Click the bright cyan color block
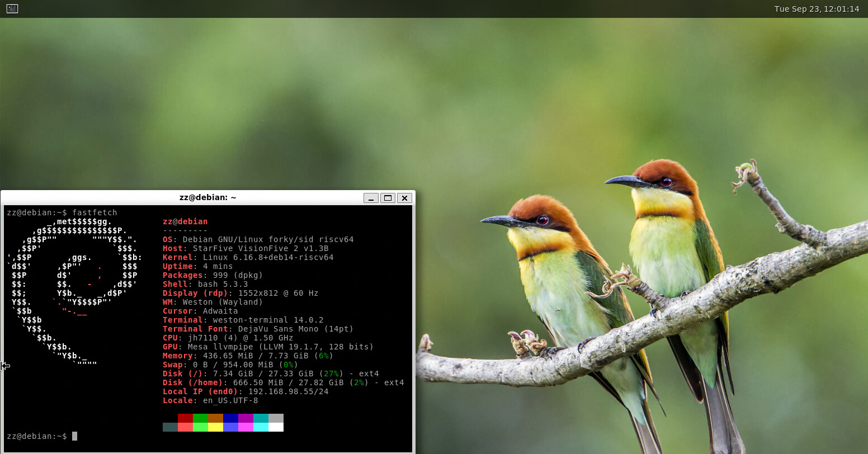Screen dimensions: 868x454 (x=261, y=427)
